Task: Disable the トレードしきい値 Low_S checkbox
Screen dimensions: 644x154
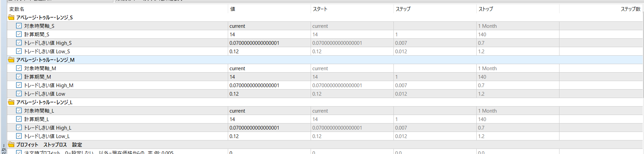Action: [x=19, y=51]
